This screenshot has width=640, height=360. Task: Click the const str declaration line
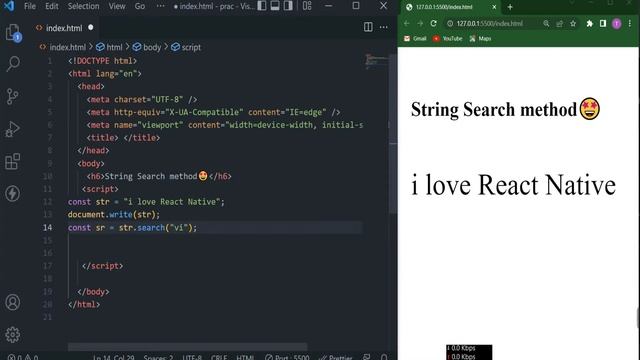(x=146, y=202)
